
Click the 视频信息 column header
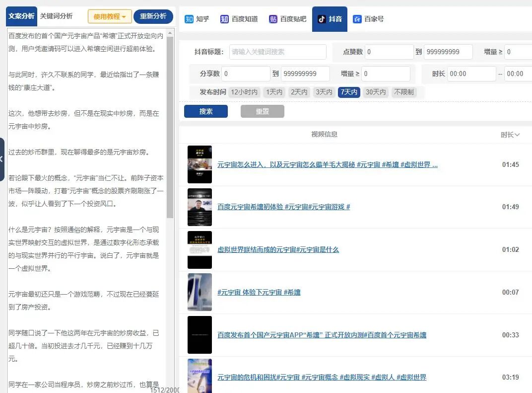(x=325, y=135)
